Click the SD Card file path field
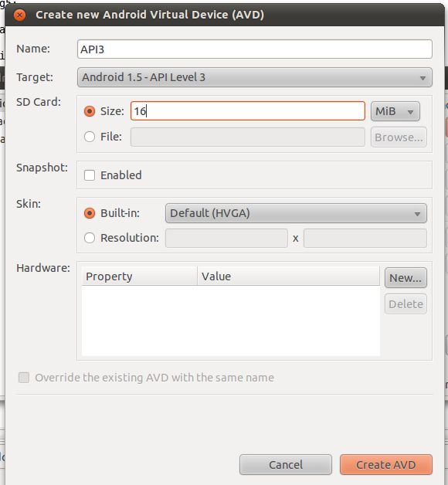 (248, 137)
